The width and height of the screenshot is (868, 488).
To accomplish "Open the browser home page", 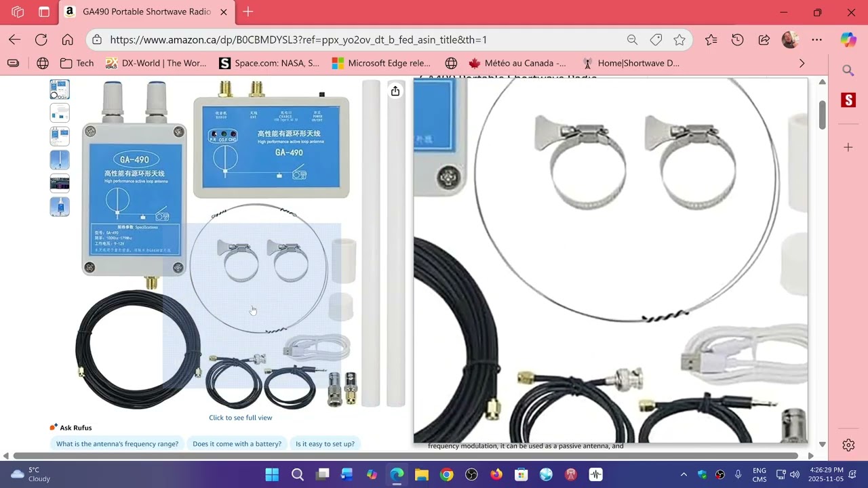I will pyautogui.click(x=67, y=40).
